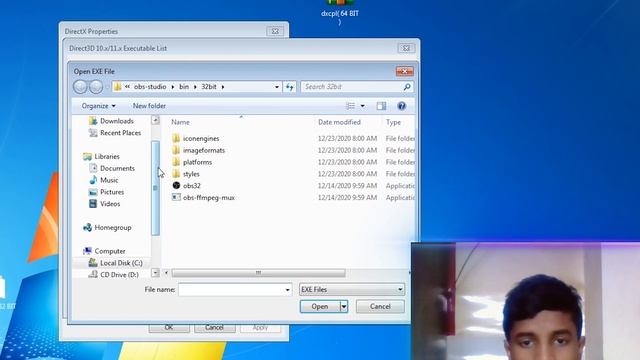This screenshot has height=360, width=640.
Task: Select the obs32 file name
Action: 191,186
